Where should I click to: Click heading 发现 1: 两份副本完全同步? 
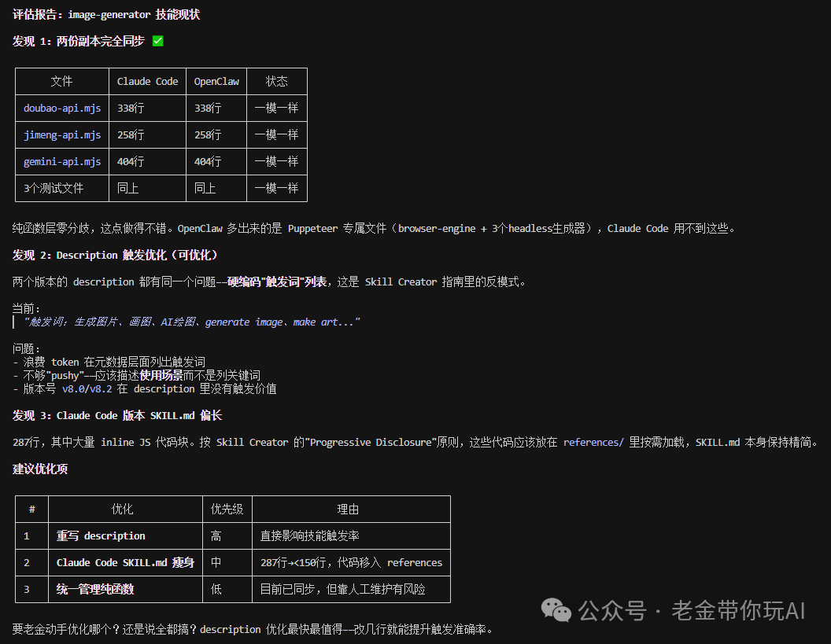[x=79, y=41]
